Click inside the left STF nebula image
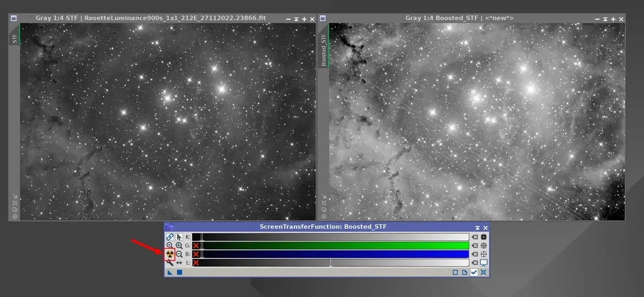The height and width of the screenshot is (297, 644). (x=168, y=122)
